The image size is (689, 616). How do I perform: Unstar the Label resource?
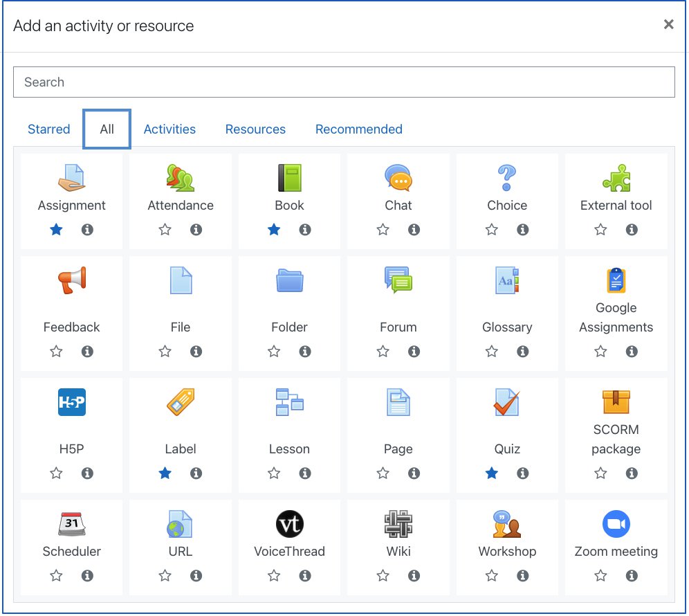click(x=165, y=473)
